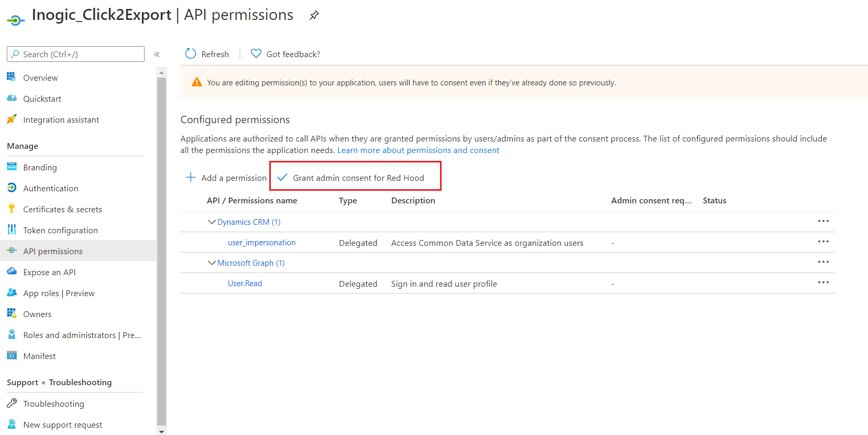Click the API / Permissions name column header
This screenshot has height=435, width=868.
click(252, 201)
